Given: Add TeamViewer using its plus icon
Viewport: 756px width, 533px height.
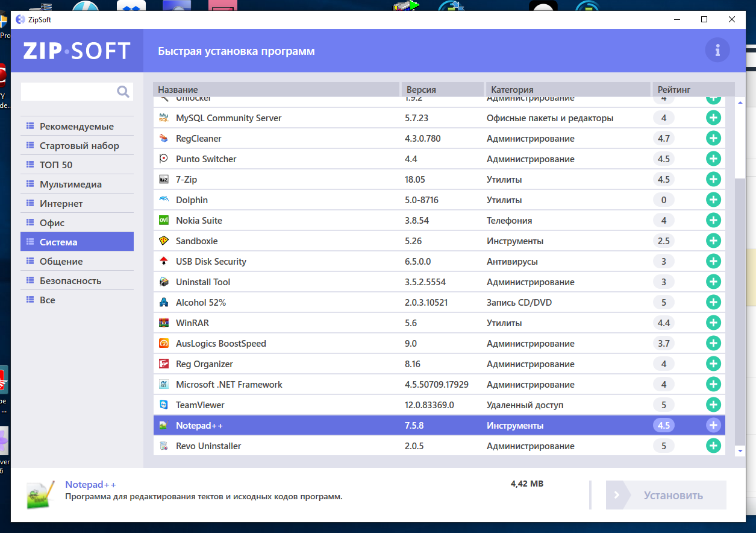Looking at the screenshot, I should point(713,405).
